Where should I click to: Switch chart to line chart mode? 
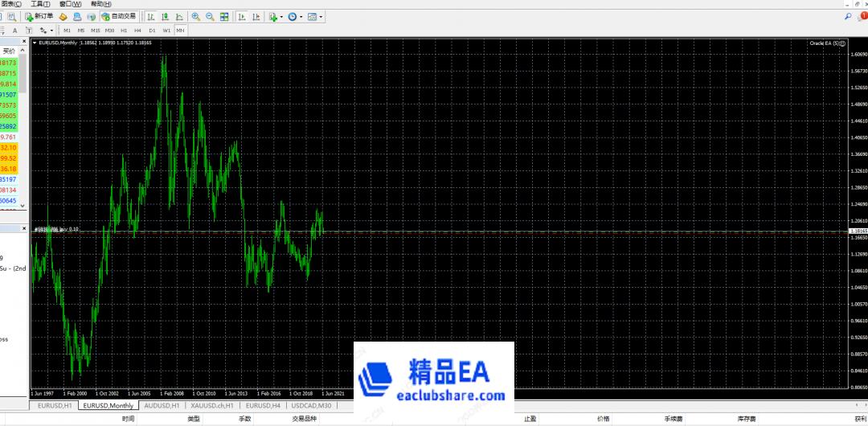(179, 16)
